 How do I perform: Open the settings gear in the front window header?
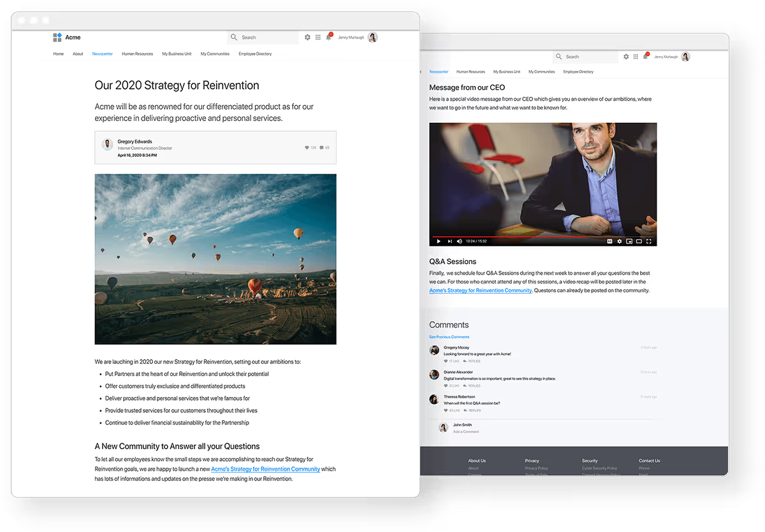(x=307, y=38)
